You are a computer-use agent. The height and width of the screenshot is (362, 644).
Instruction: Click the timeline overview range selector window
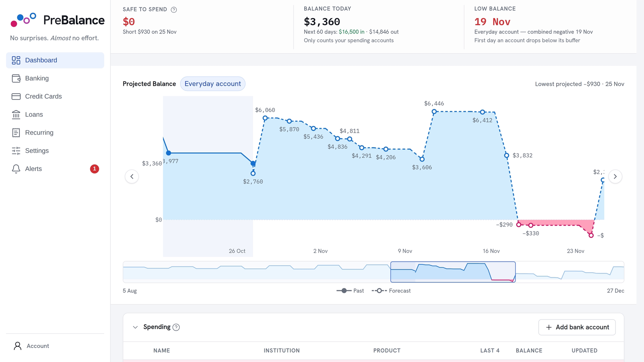coord(453,272)
